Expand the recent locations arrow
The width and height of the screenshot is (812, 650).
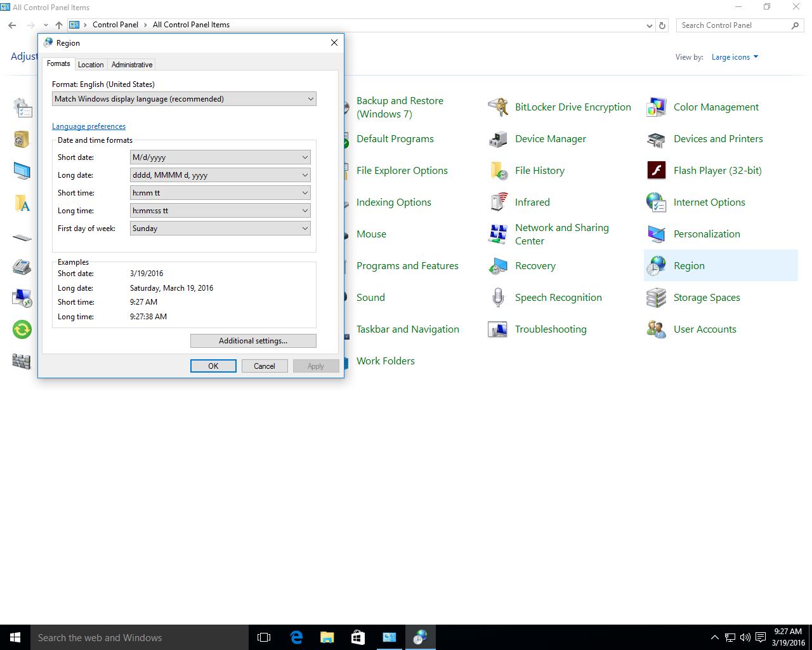tap(46, 25)
